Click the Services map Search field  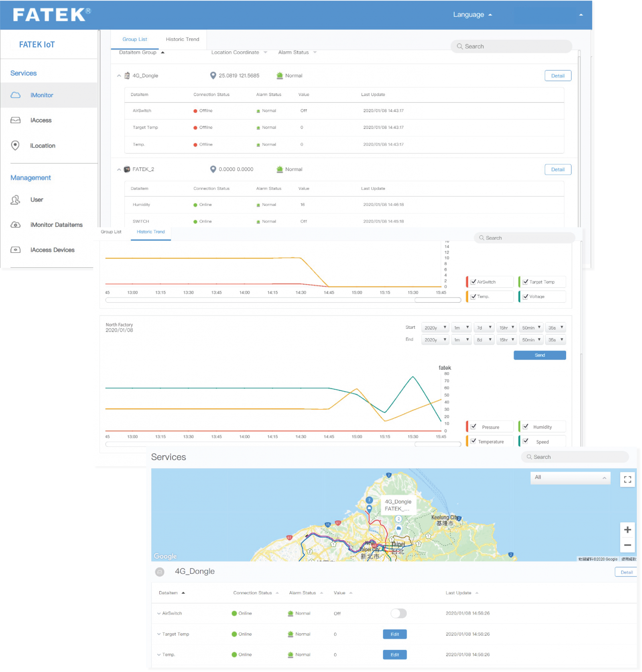click(575, 457)
